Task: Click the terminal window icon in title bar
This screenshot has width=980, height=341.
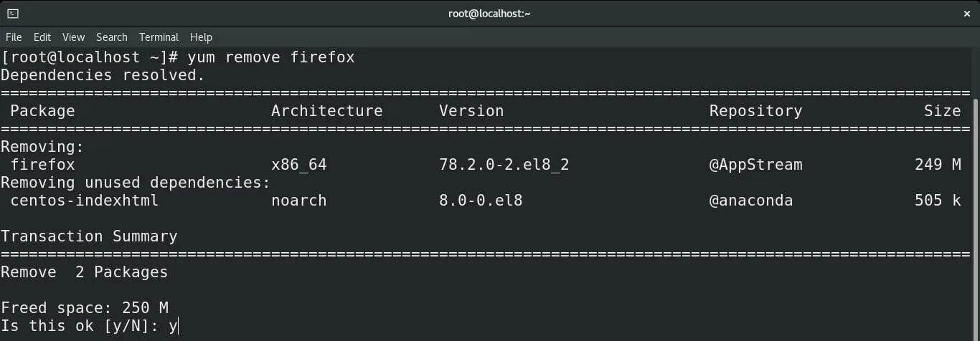Action: (x=13, y=14)
